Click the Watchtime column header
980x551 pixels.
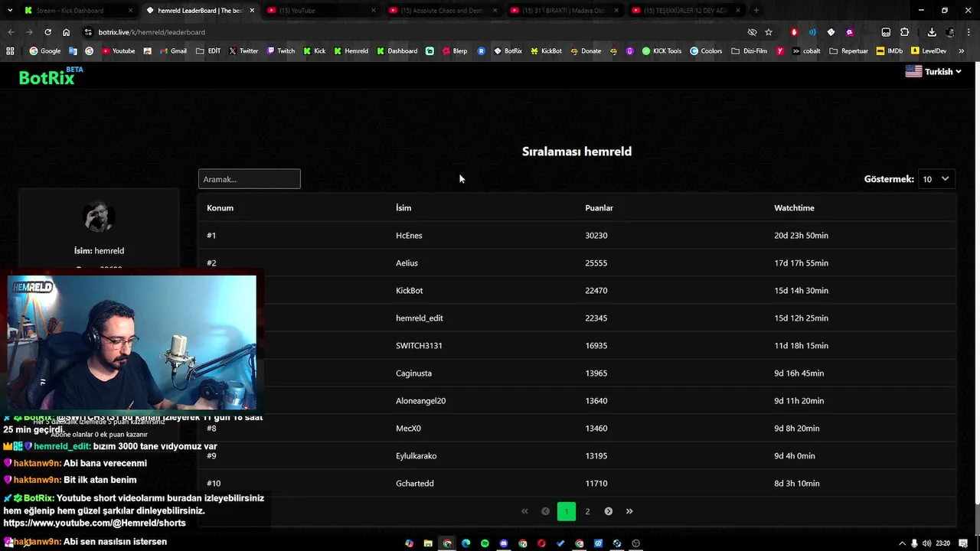pyautogui.click(x=794, y=208)
